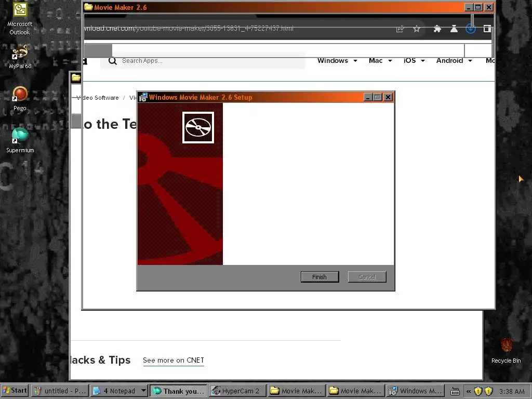Click the browser URL address text
This screenshot has width=532, height=399.
click(x=189, y=29)
